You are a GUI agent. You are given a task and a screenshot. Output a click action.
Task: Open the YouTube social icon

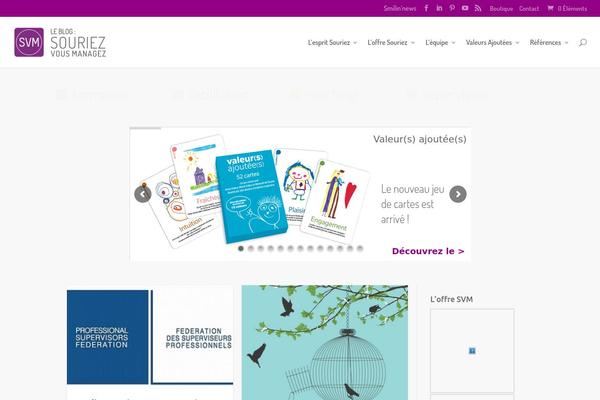point(465,8)
